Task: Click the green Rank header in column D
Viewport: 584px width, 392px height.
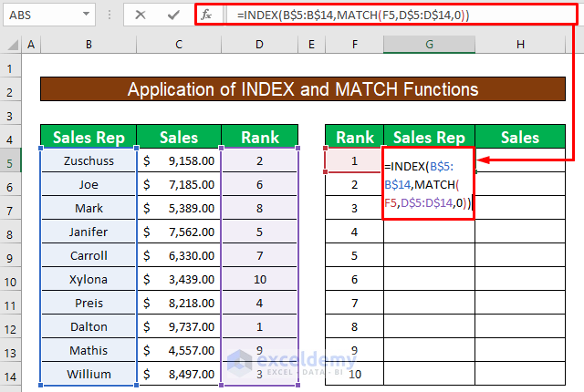Action: click(x=260, y=138)
